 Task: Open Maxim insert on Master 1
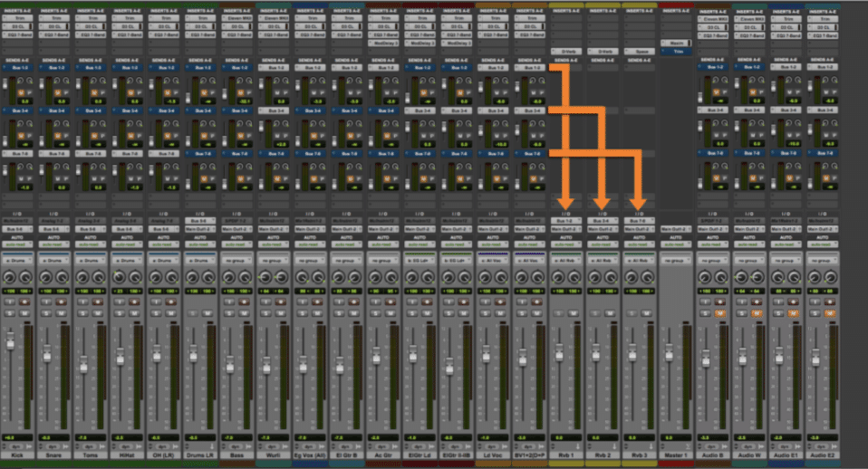click(x=675, y=43)
